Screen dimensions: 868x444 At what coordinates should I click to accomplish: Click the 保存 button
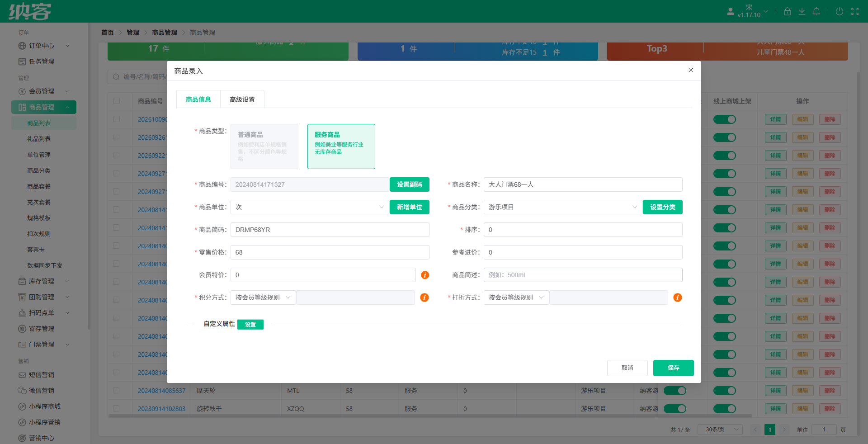click(x=674, y=368)
